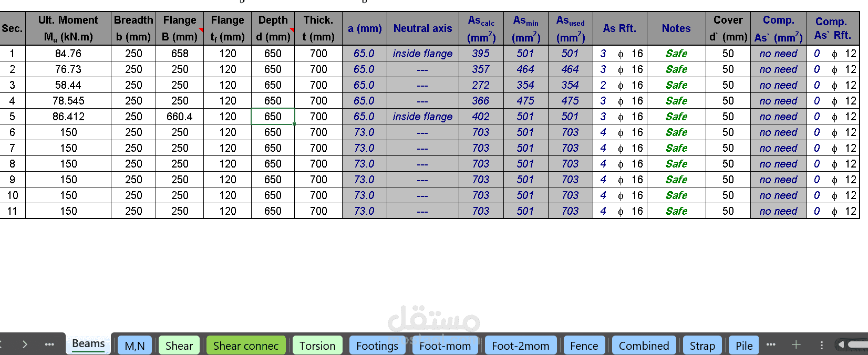Click As calc value 366
868x355 pixels.
coord(481,101)
